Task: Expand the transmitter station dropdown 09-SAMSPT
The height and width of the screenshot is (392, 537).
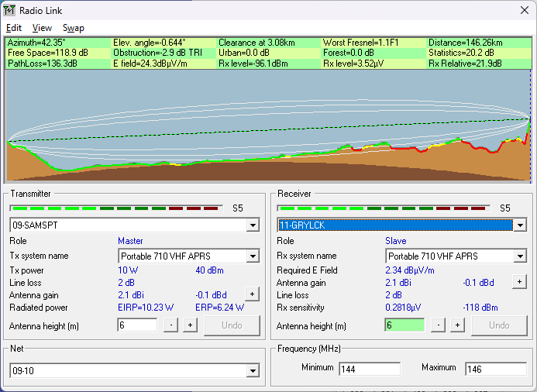Action: pos(253,225)
